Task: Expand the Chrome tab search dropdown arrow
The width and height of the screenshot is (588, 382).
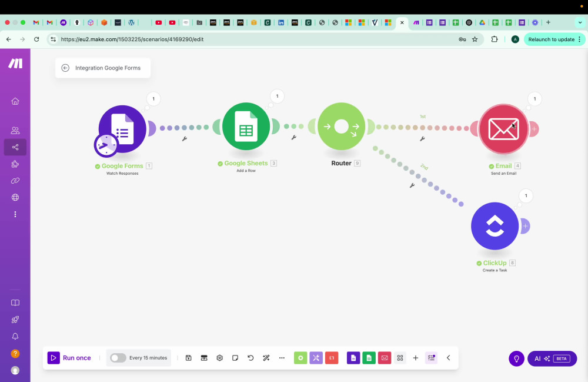Action: [580, 22]
